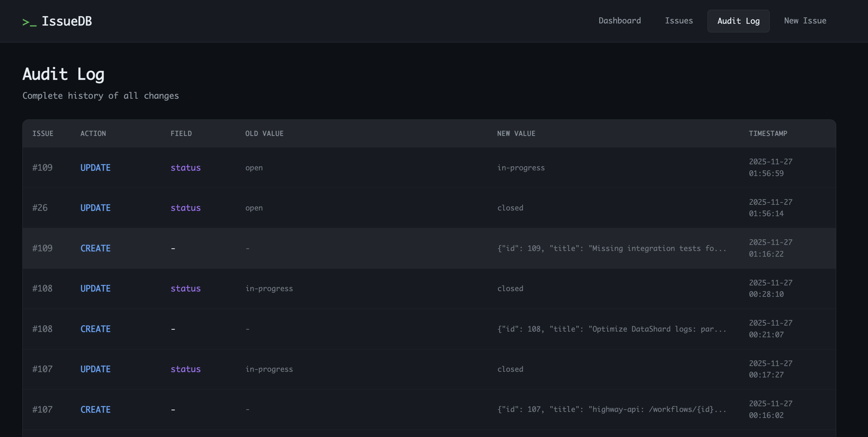Viewport: 868px width, 437px height.
Task: Click the IssueDB terminal prompt logo icon
Action: click(x=29, y=22)
